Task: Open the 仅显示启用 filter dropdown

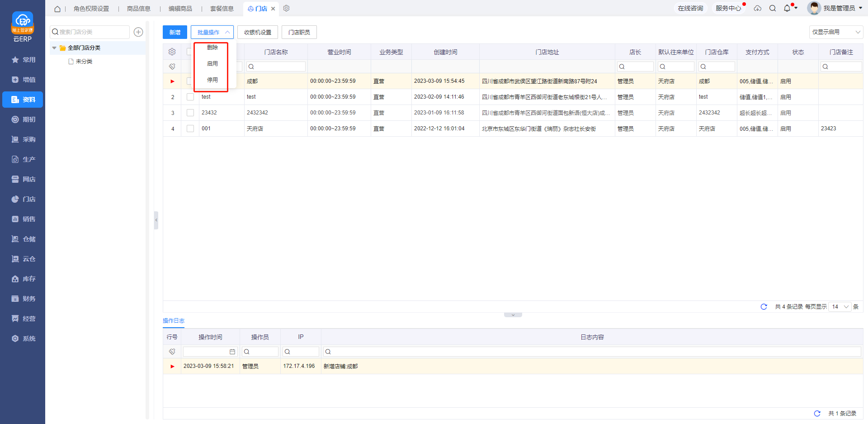Action: click(835, 32)
